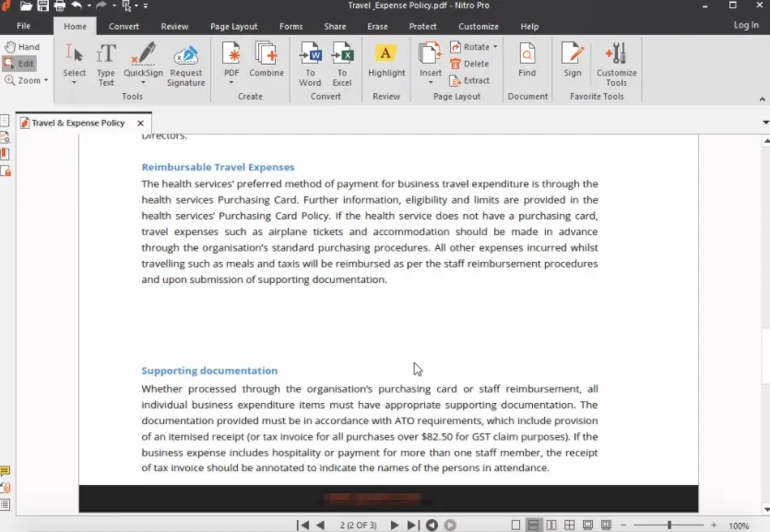Screen dimensions: 770x532
Task: Open the Customize Quick Access Toolbar menu
Action: point(146,6)
